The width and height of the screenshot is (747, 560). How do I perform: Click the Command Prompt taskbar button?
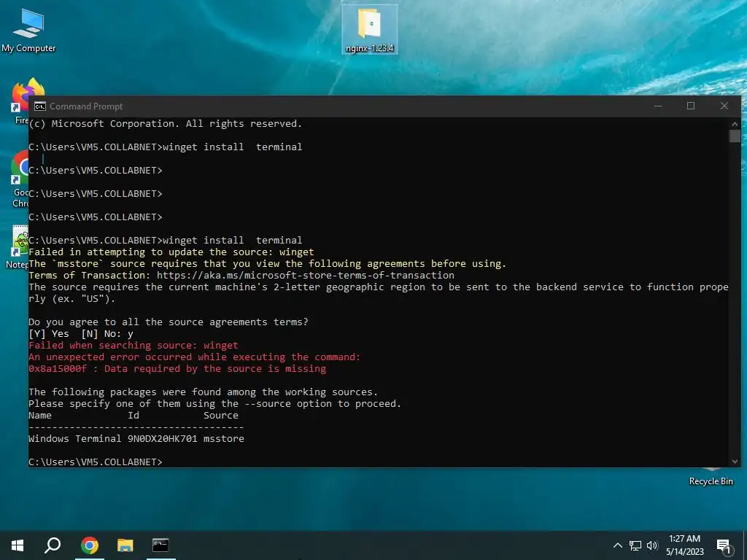click(160, 545)
